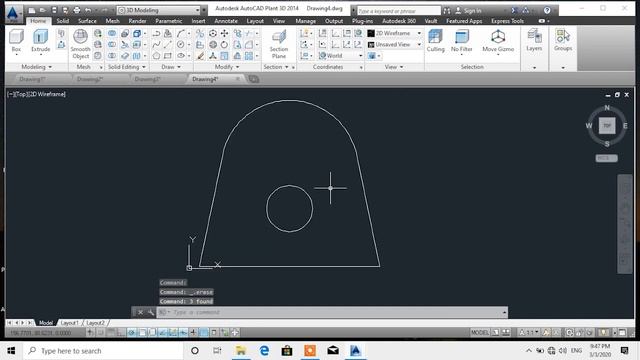640x360 pixels.
Task: Select the Move Gizmo tool
Action: [498, 41]
